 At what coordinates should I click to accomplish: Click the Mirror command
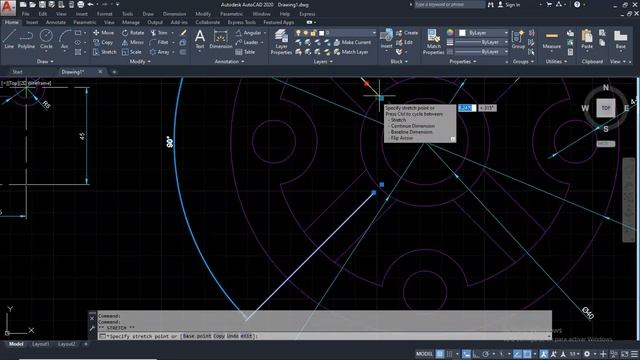[133, 42]
